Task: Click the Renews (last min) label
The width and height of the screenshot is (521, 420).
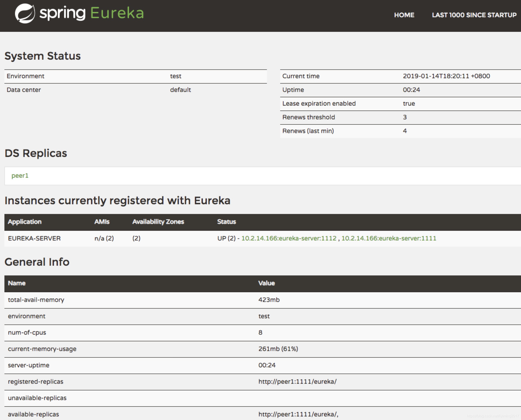Action: click(x=308, y=131)
